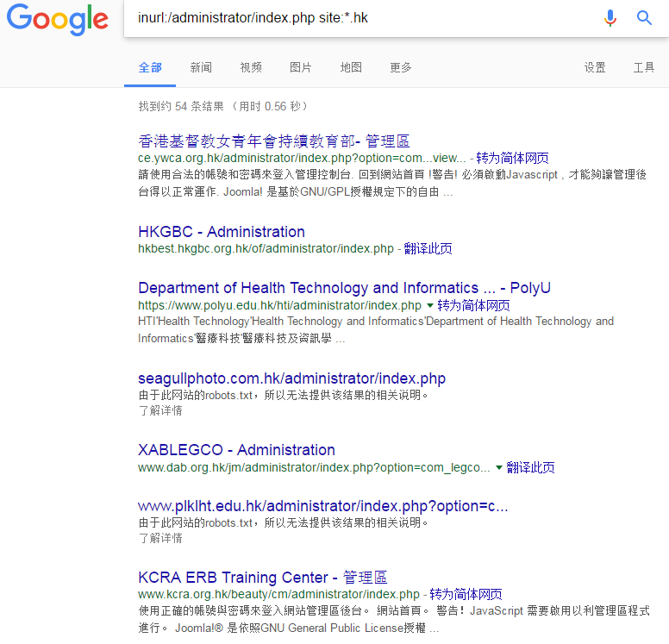
Task: Select the 全部 tab
Action: coord(150,67)
